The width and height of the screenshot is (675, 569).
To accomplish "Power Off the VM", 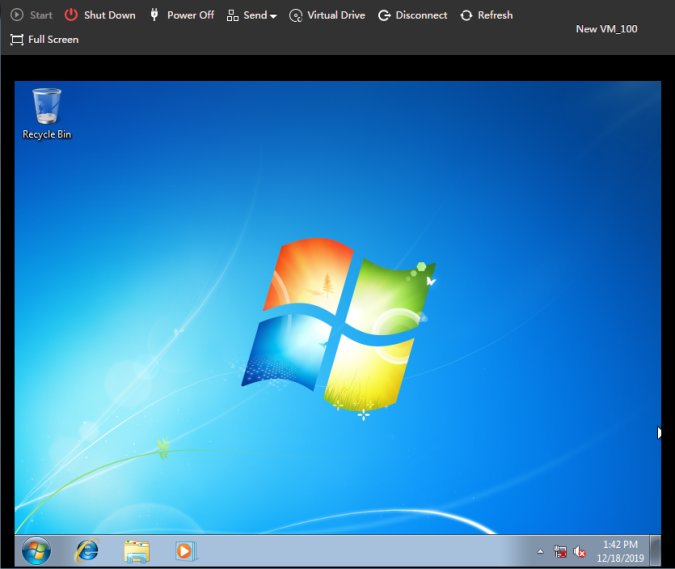I will (x=182, y=15).
